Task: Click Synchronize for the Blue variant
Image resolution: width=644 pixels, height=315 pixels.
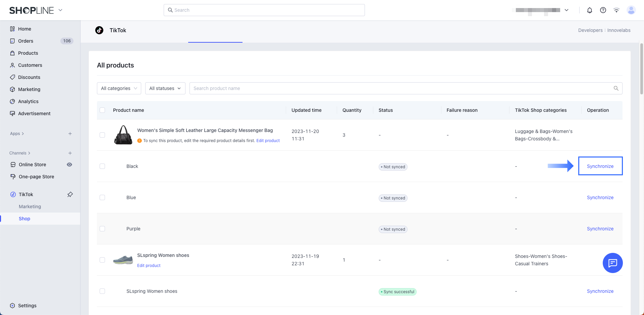Action: pos(600,197)
